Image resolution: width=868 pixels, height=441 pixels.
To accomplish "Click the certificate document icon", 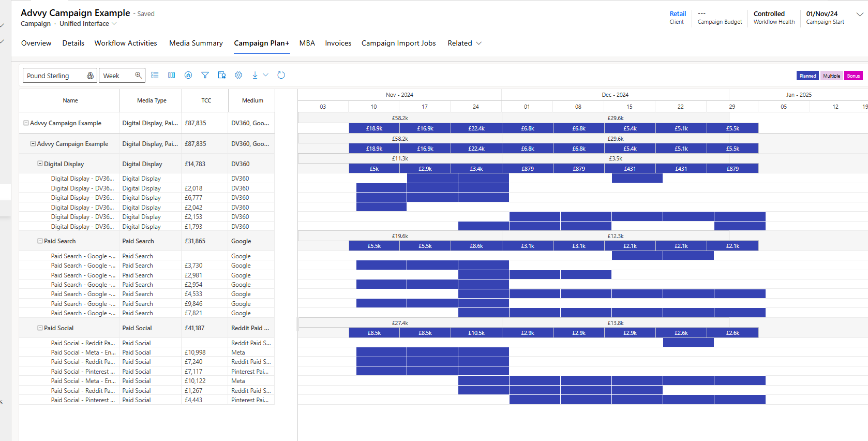I will point(222,75).
